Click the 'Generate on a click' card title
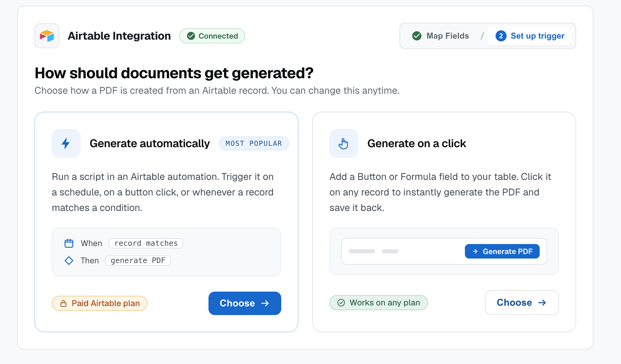621x364 pixels. tap(417, 143)
